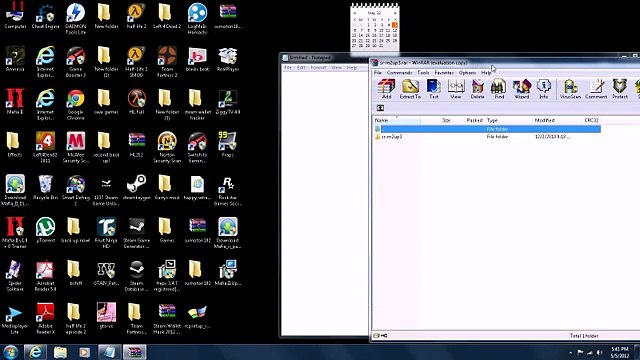Click the previous month arrow on calendar gadget
The image size is (640, 360).
pyautogui.click(x=355, y=13)
